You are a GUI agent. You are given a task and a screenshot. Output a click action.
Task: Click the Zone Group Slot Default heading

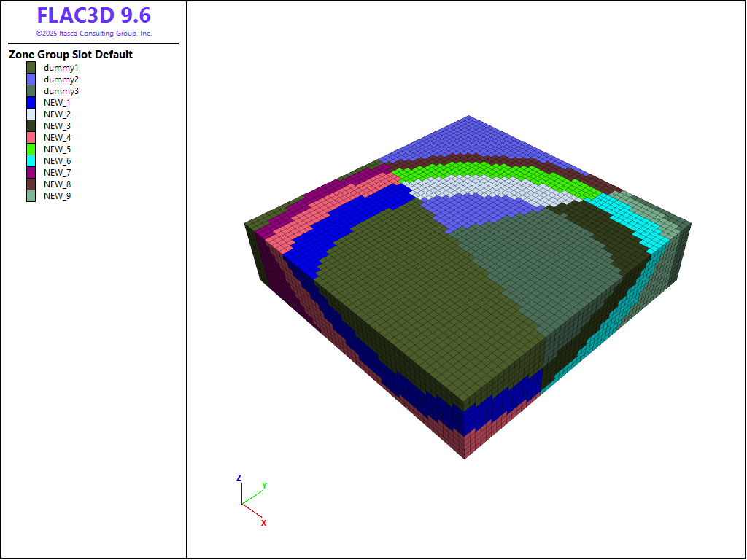click(x=71, y=55)
